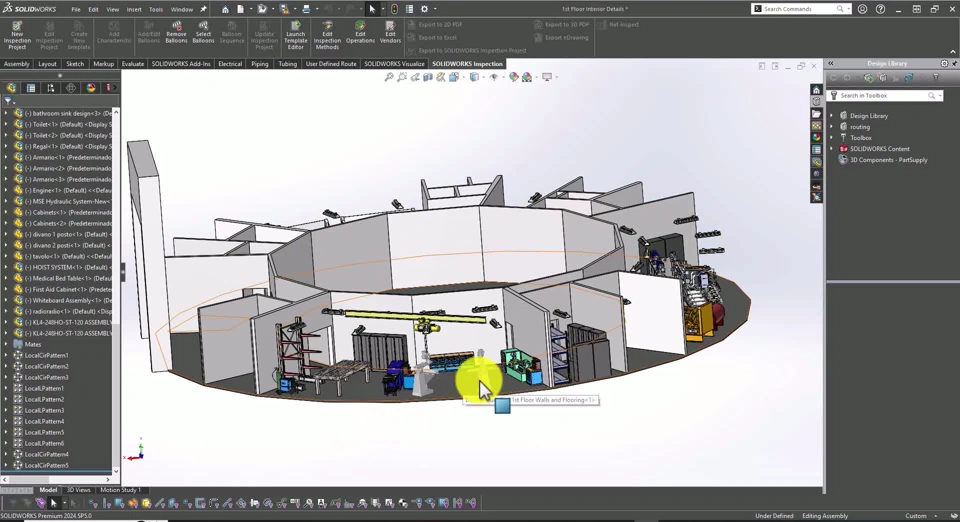
Task: Open the Options gear icon
Action: click(424, 9)
